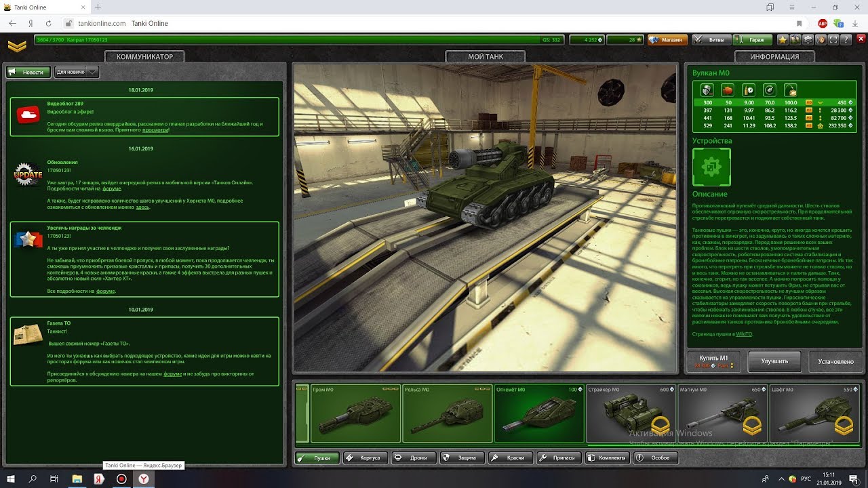
Task: Click the rank chevron emblem
Action: [x=17, y=46]
